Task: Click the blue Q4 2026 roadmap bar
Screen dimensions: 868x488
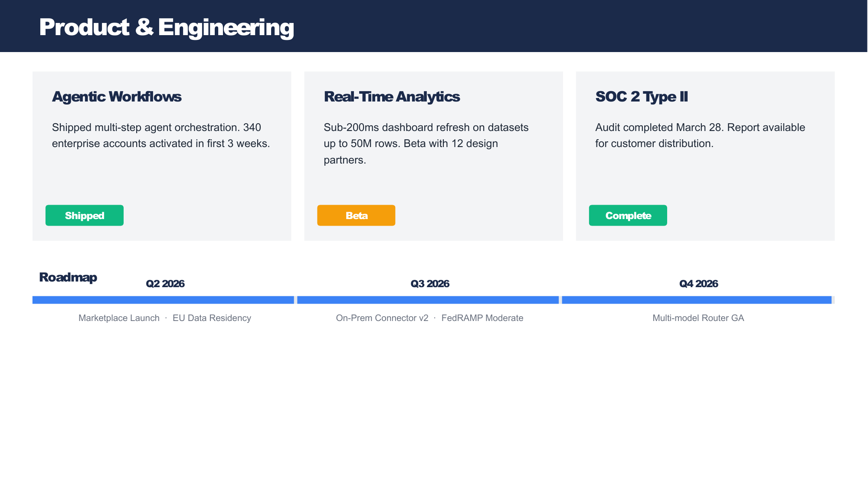Action: tap(697, 300)
